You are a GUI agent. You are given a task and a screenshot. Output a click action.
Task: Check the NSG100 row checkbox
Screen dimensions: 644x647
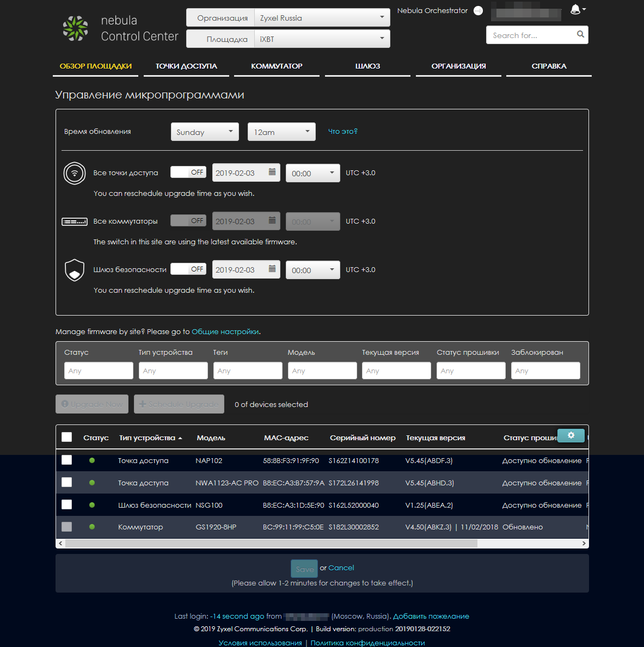66,504
